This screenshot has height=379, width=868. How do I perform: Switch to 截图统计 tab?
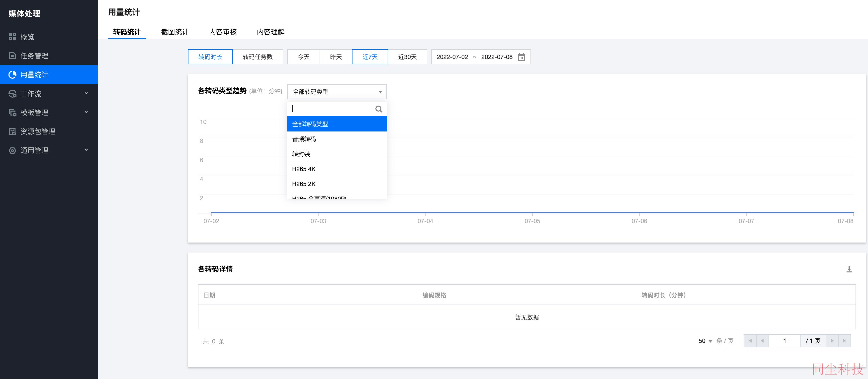pyautogui.click(x=175, y=32)
